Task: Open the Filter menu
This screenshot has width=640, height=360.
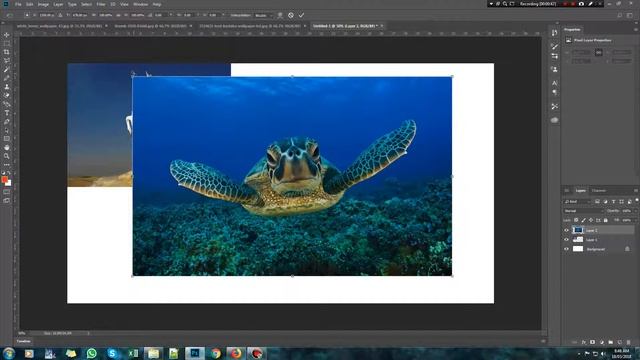Action: (x=101, y=4)
